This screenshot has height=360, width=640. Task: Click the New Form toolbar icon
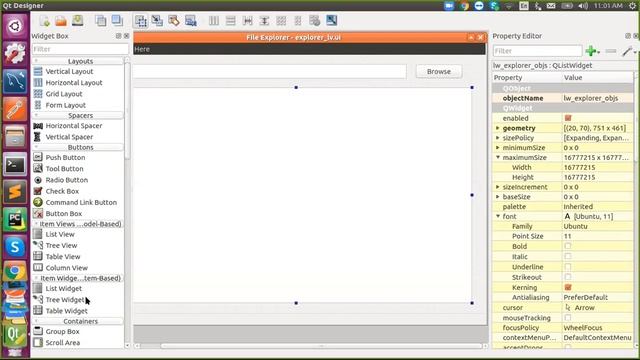(44, 20)
